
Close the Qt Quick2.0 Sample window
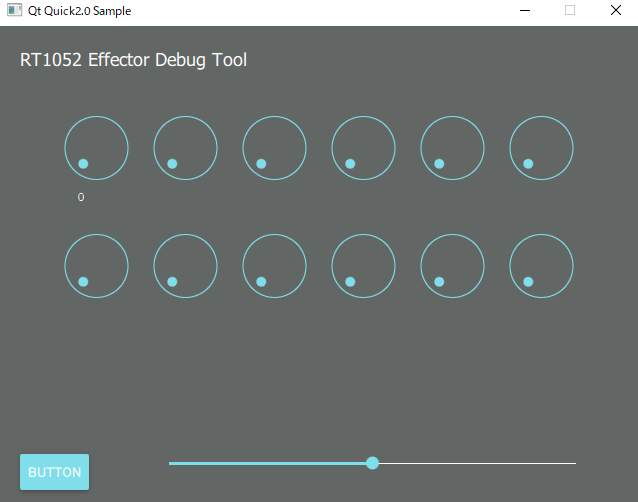[x=616, y=10]
